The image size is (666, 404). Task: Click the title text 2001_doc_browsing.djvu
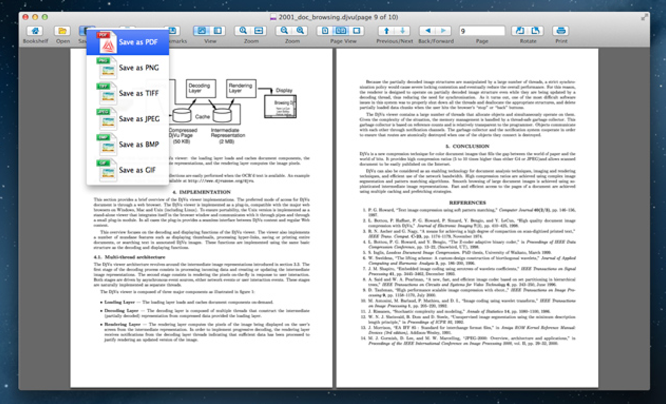[x=315, y=17]
